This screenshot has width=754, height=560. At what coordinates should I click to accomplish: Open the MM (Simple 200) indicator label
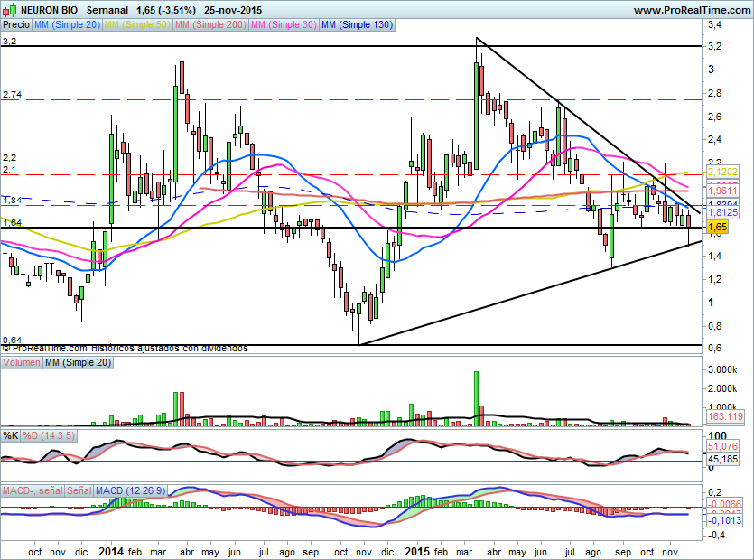click(x=210, y=24)
